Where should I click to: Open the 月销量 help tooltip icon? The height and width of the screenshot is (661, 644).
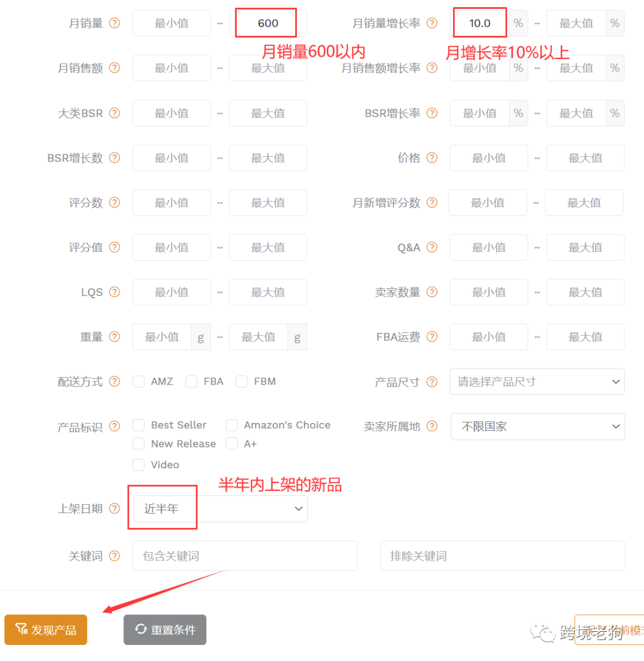pyautogui.click(x=116, y=23)
